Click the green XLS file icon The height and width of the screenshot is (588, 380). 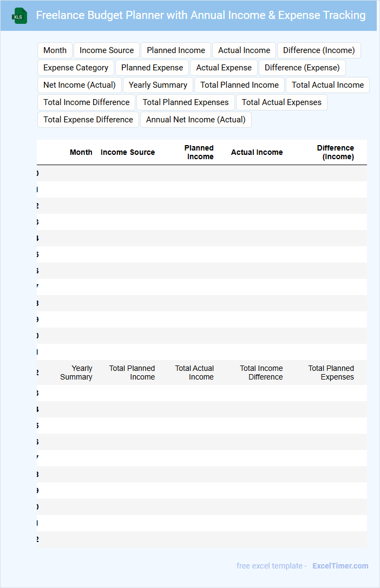pyautogui.click(x=19, y=16)
